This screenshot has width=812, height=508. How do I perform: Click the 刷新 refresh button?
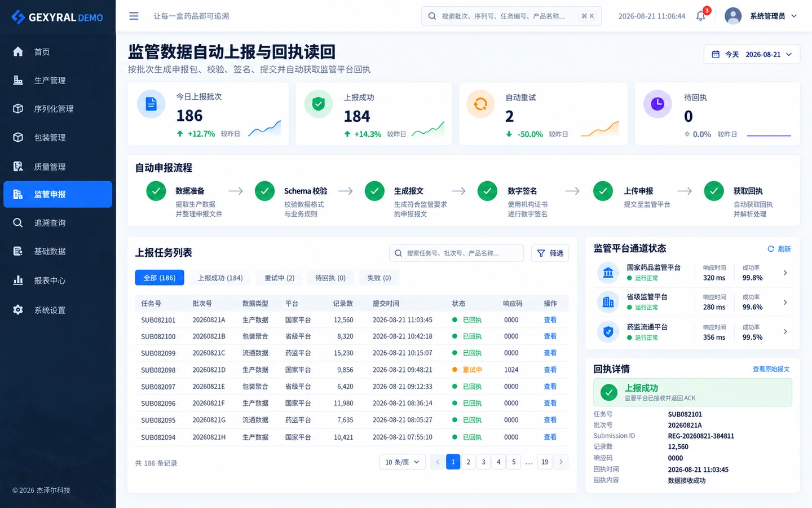coord(779,249)
